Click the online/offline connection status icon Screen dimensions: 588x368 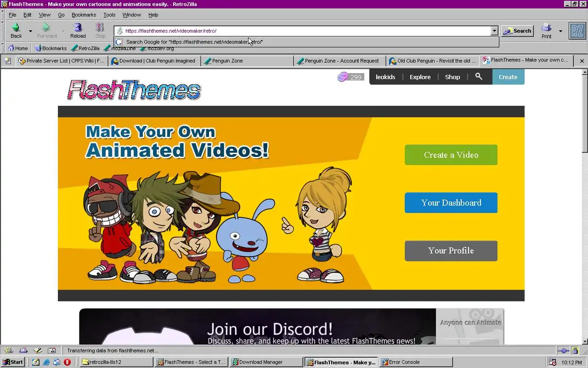[564, 351]
